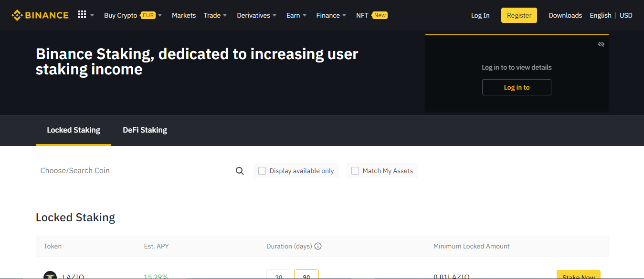Change the USD currency setting
The image size is (644, 279).
click(626, 15)
